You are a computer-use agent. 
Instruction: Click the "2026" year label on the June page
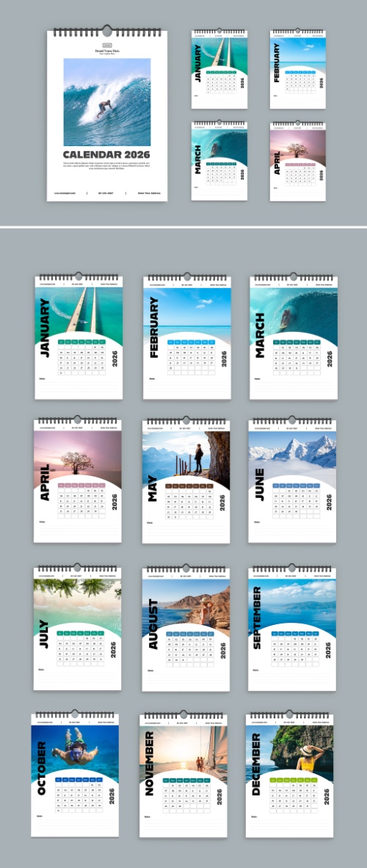click(x=329, y=502)
